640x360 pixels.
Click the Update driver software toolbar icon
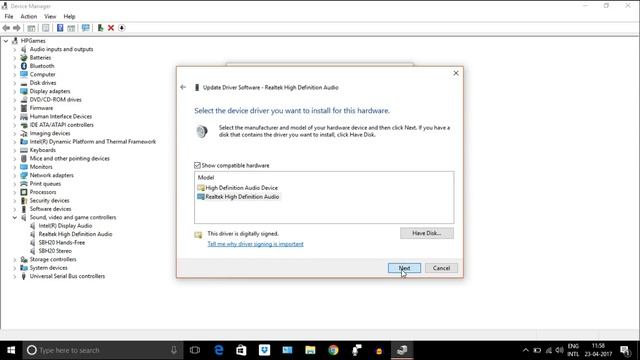(x=100, y=28)
